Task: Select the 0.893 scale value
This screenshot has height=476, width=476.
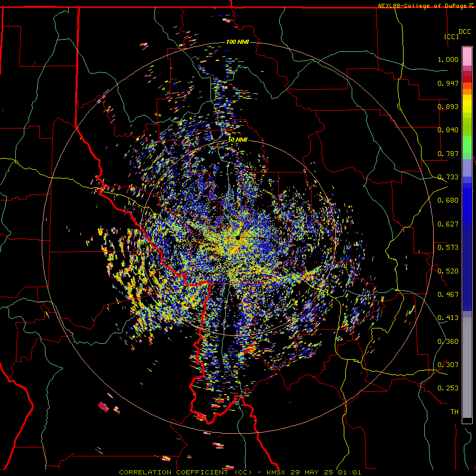Action: click(x=448, y=106)
